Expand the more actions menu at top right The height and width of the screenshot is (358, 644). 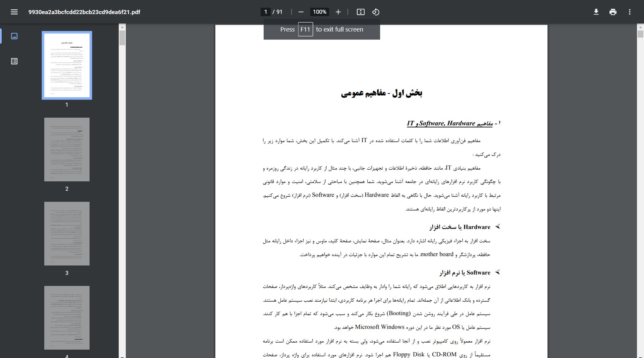[630, 12]
